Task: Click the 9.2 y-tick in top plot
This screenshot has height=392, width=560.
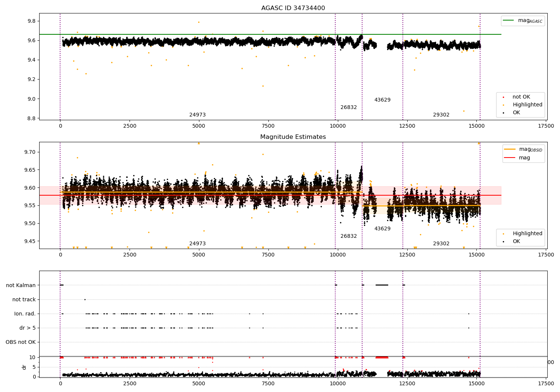Action: tap(31, 80)
